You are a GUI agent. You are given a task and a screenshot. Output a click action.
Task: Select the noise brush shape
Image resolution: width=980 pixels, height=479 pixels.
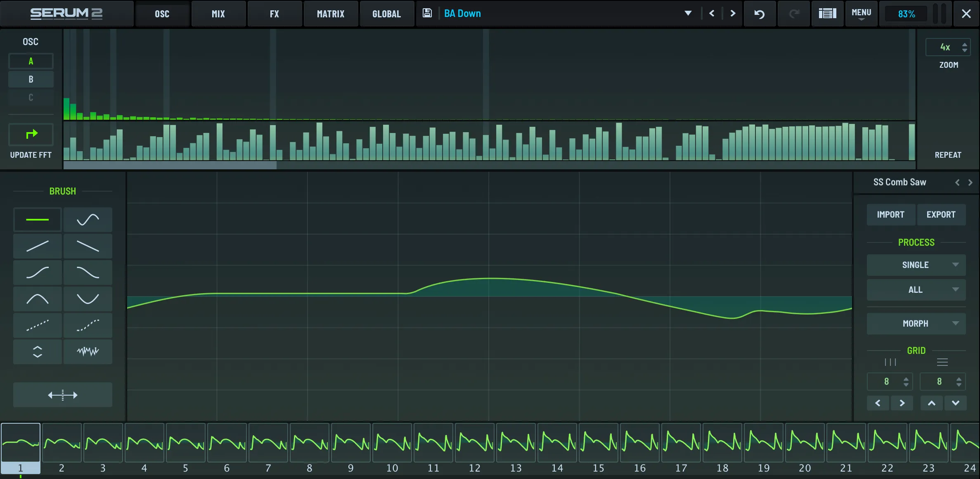pyautogui.click(x=88, y=352)
